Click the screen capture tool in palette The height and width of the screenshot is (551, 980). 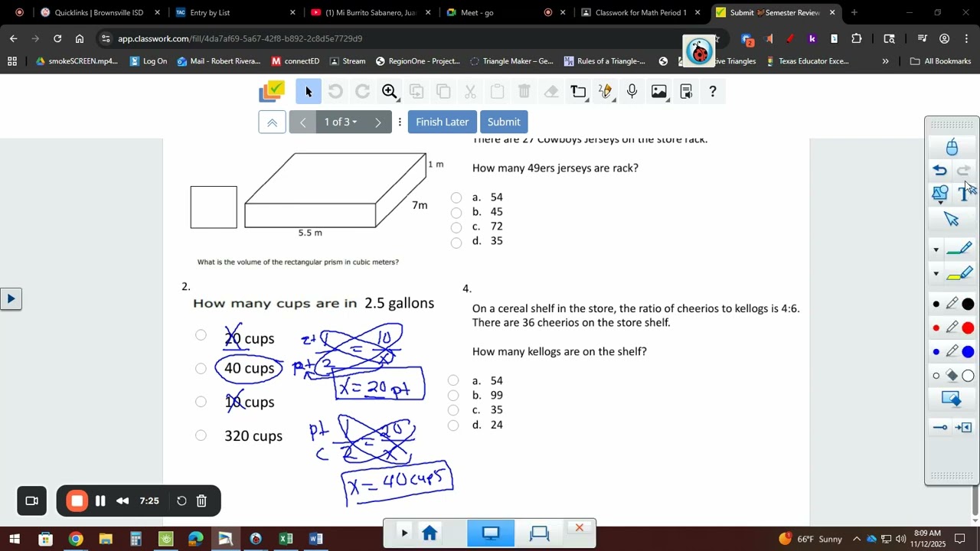pyautogui.click(x=951, y=399)
